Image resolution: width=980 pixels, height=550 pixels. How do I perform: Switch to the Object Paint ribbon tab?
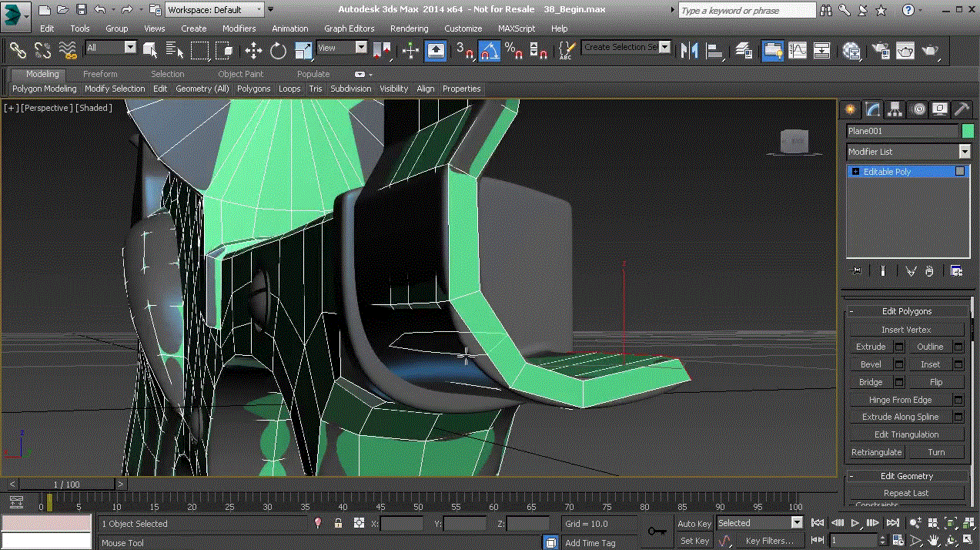click(240, 74)
